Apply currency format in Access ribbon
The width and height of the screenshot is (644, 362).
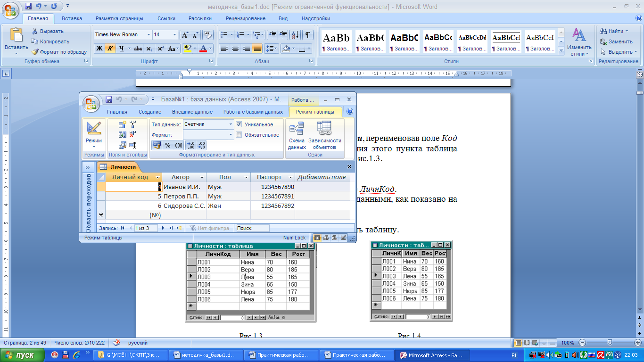click(x=157, y=145)
